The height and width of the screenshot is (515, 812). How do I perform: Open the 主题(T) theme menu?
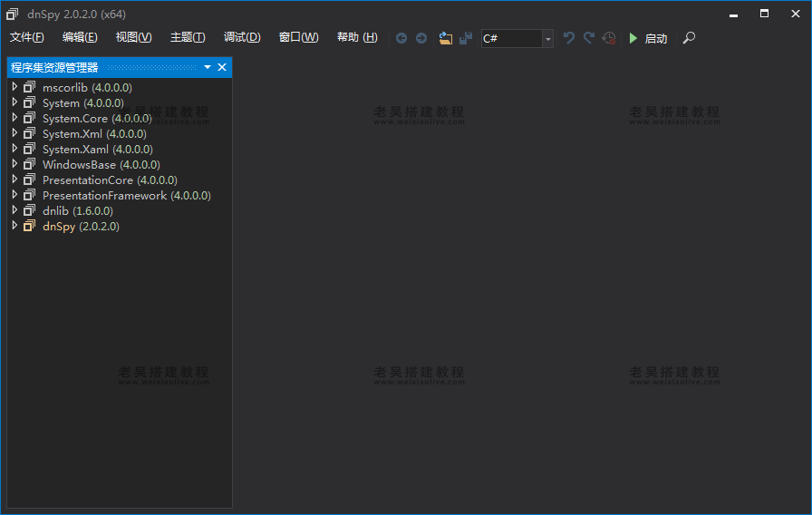188,37
